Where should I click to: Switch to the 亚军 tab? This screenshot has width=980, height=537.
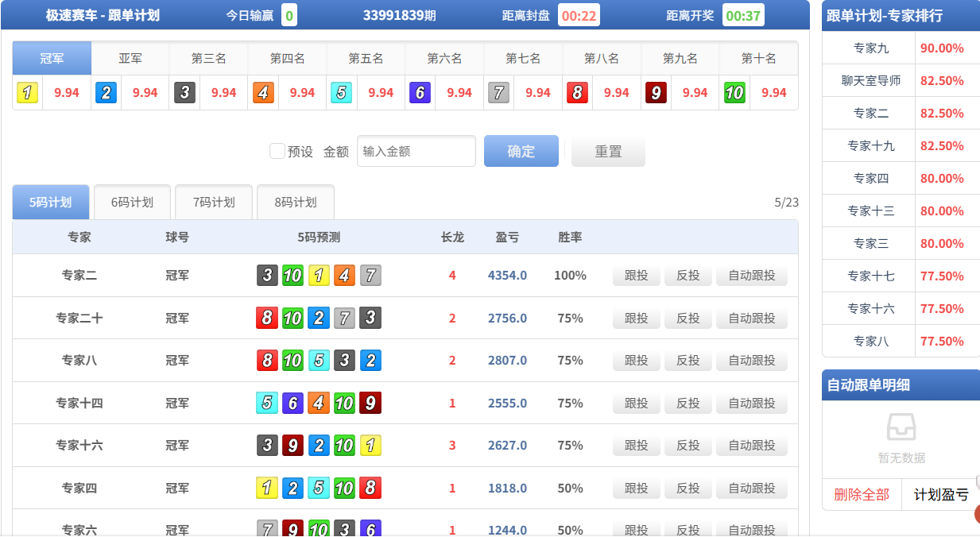(128, 58)
